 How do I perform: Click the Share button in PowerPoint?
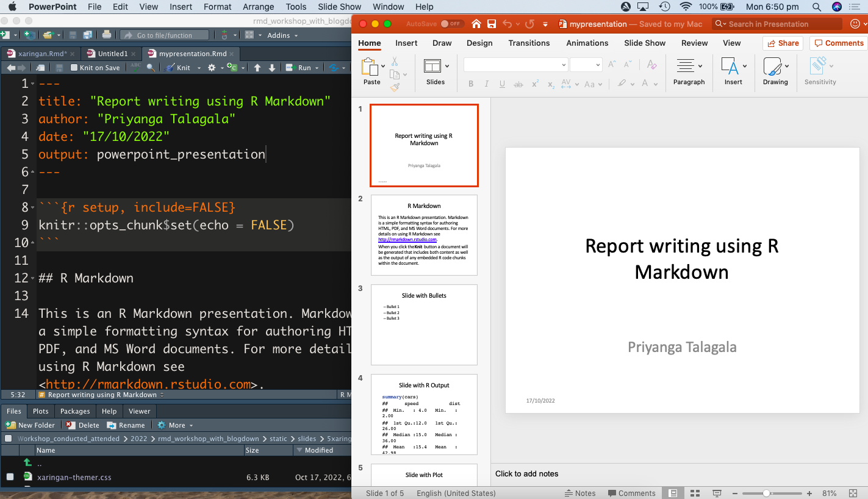coord(783,43)
